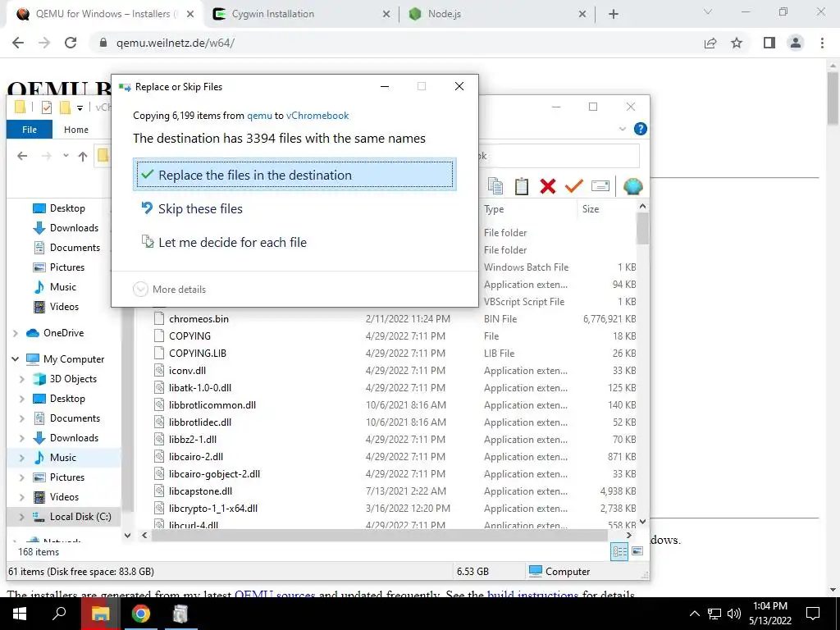Screen dimensions: 840x630
Task: Open the Classic Shell settings shell icon
Action: coord(632,186)
